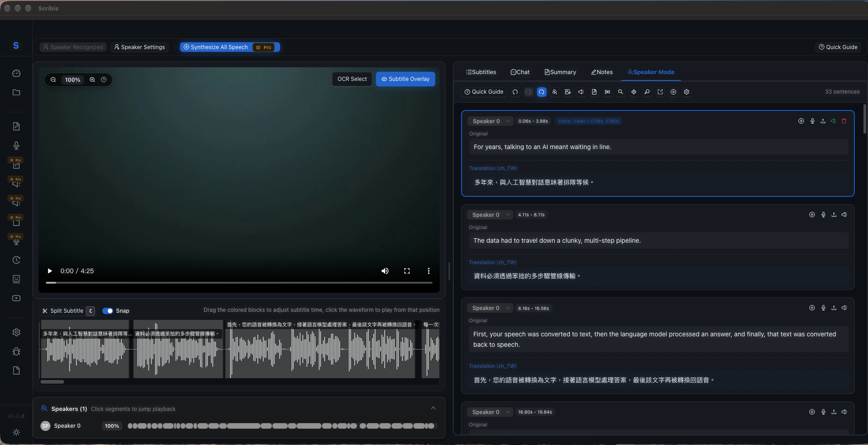This screenshot has width=868, height=445.
Task: Open Speaker 0 dropdown for 16.80s - 19.84s
Action: point(491,412)
